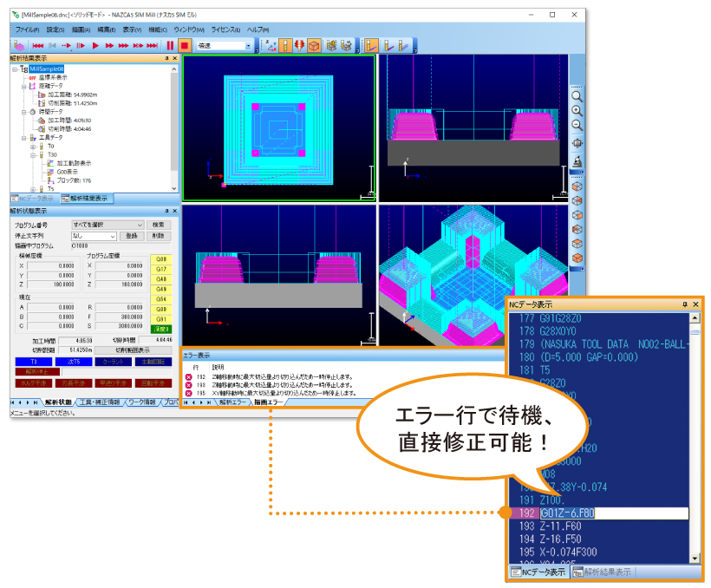This screenshot has height=588, width=711.
Task: Toggle the orange workpiece cube toolbar icon
Action: click(x=314, y=45)
